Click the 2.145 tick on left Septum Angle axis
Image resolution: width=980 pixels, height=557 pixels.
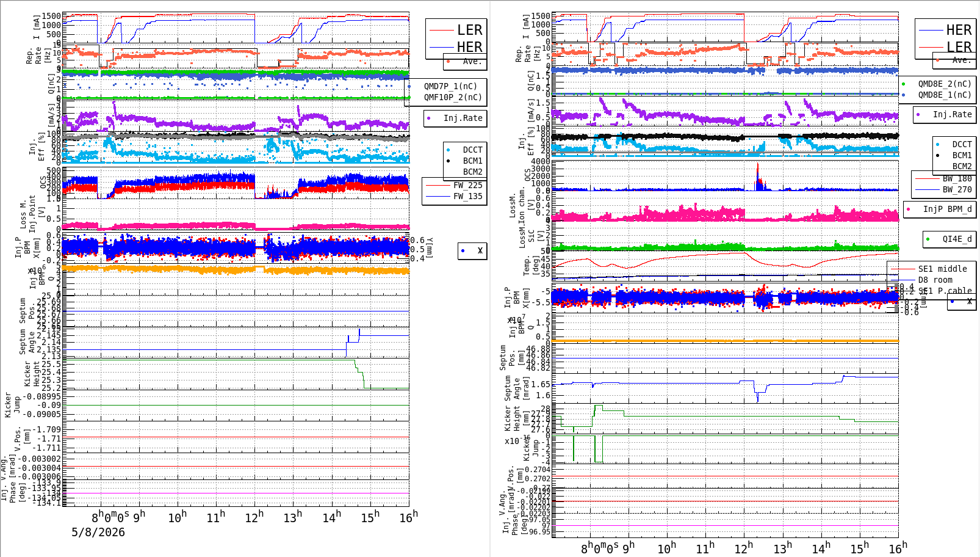(x=49, y=335)
